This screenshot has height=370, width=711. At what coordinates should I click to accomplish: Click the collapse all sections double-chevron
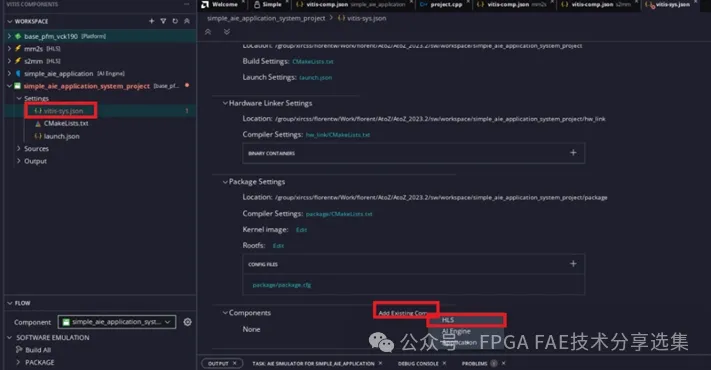point(208,32)
